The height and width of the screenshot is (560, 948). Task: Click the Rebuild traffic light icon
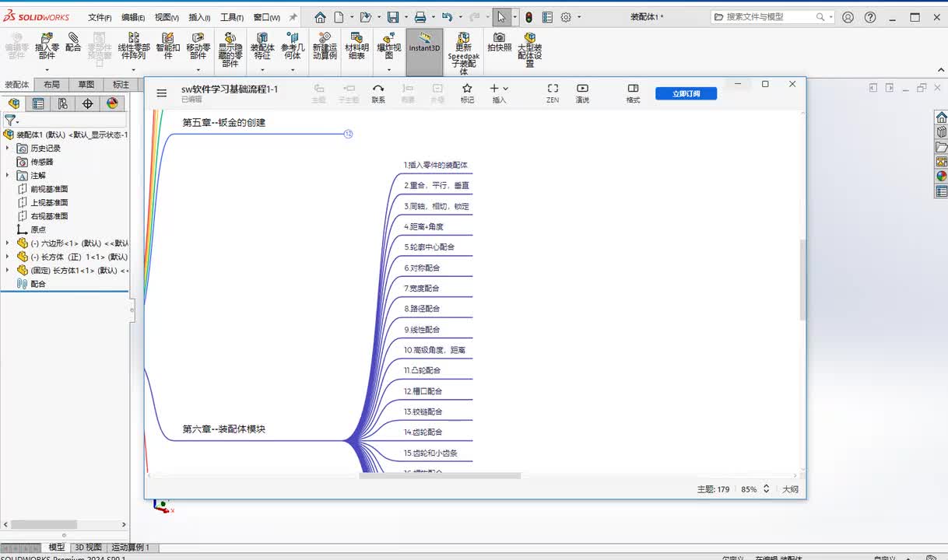pyautogui.click(x=528, y=17)
